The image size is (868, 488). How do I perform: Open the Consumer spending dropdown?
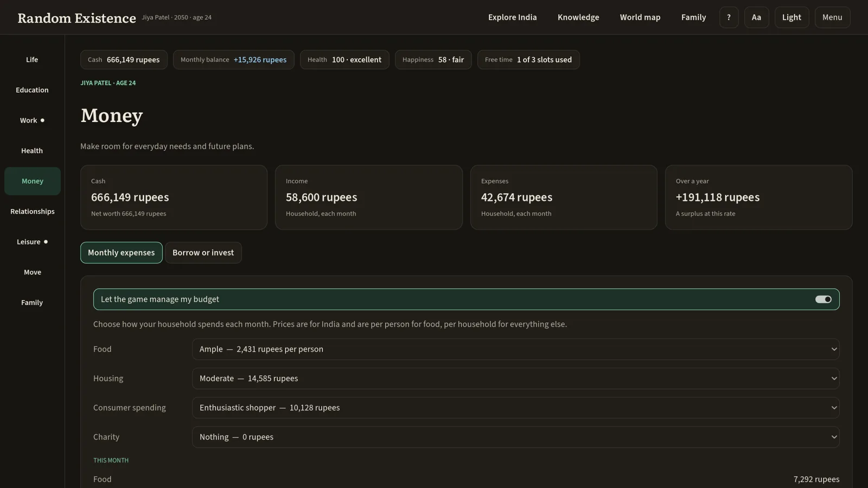(515, 408)
